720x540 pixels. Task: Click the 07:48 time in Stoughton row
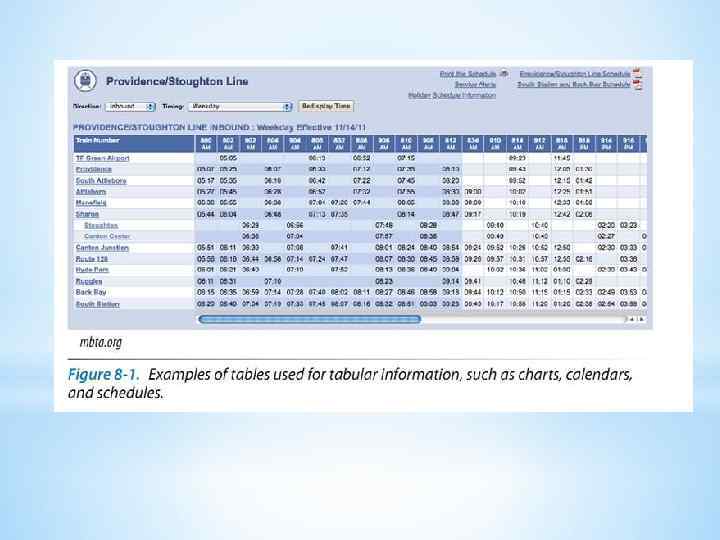click(x=383, y=225)
